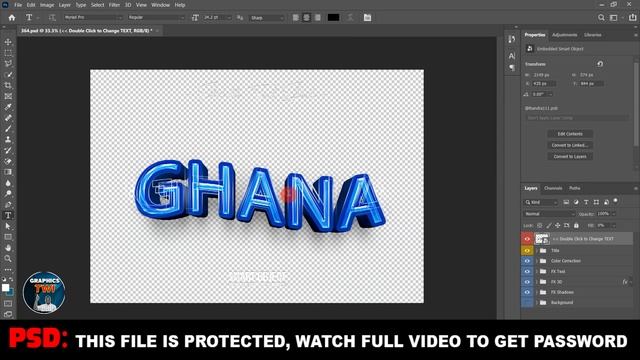The image size is (640, 360).
Task: Toggle Background group visibility
Action: tap(527, 302)
